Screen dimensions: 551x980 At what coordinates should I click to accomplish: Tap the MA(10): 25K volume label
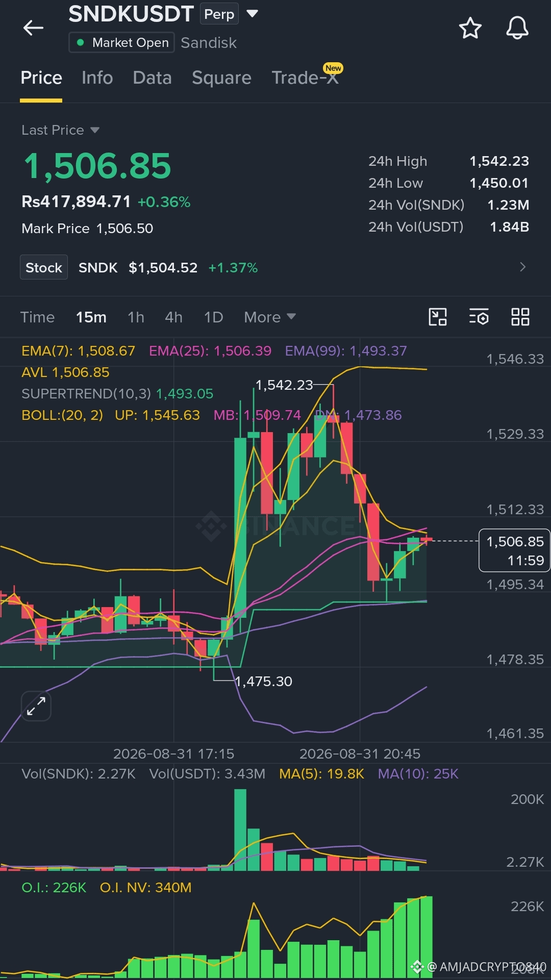[x=418, y=774]
